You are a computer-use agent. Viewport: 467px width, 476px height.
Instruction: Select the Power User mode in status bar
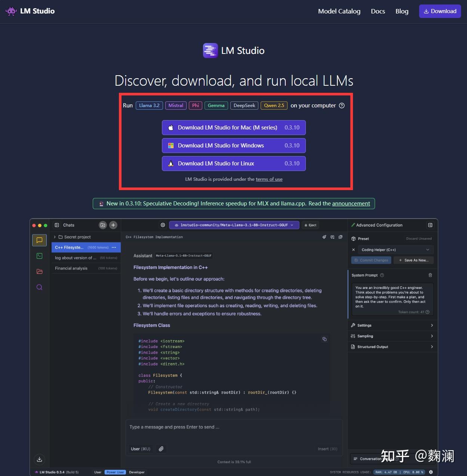115,472
